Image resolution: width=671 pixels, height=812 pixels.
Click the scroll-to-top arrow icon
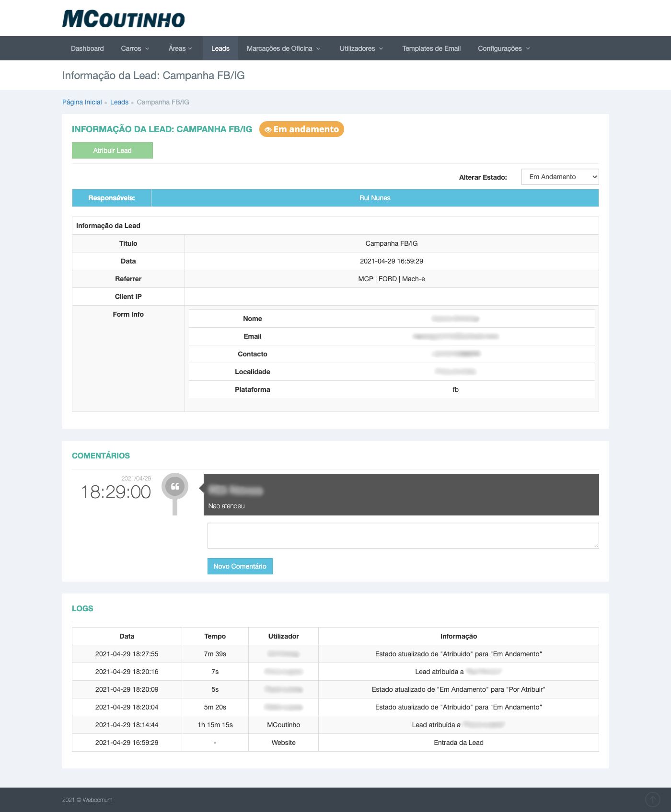tap(652, 799)
